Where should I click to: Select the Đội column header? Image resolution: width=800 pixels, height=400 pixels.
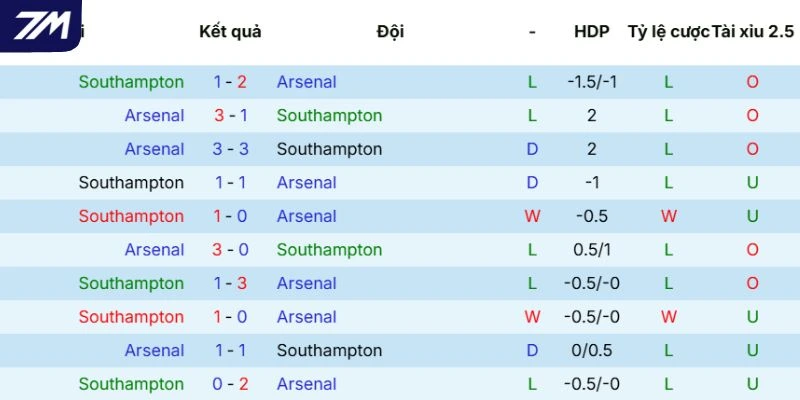pos(390,31)
